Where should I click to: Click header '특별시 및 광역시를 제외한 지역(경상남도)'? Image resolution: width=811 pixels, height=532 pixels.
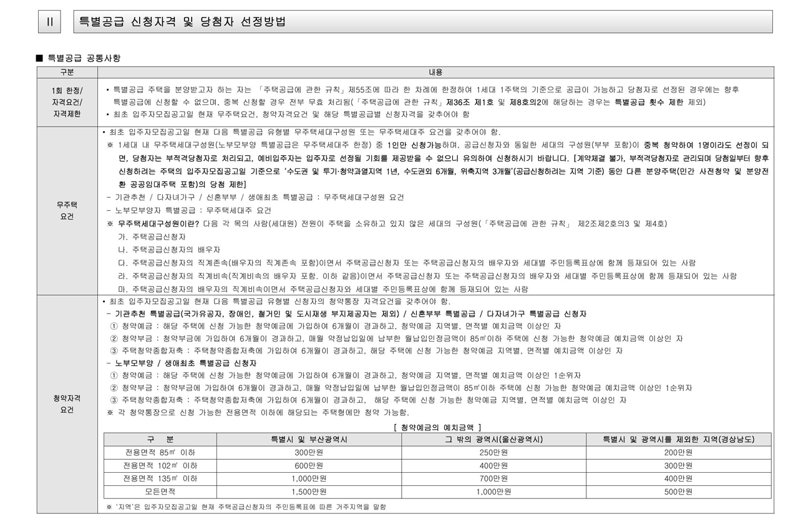point(678,439)
